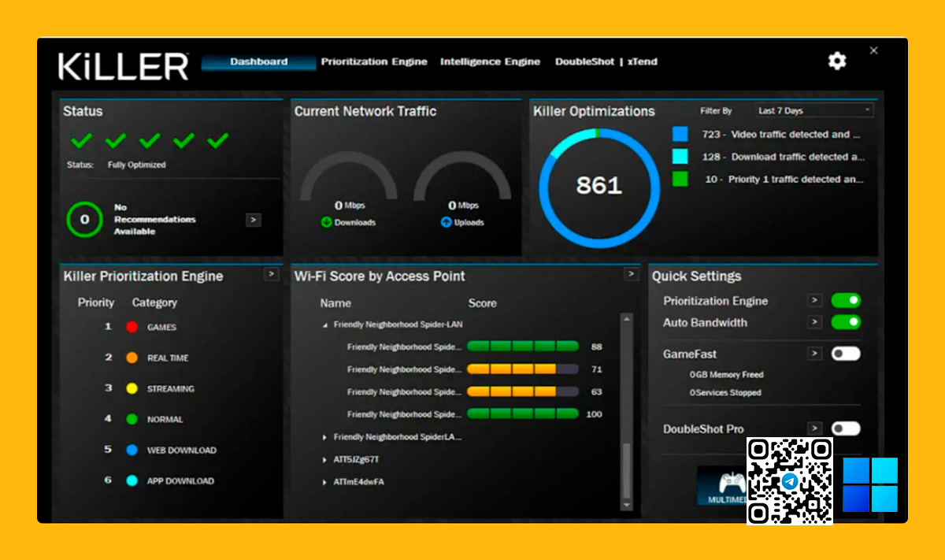Click the red GAMES priority dot

132,327
